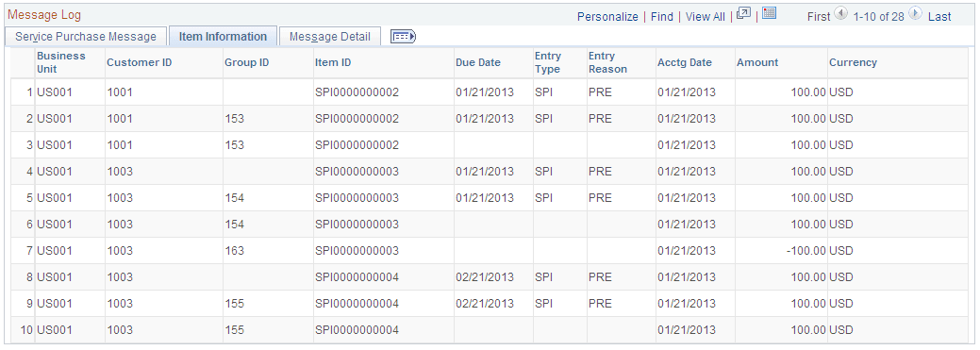Click Item ID SPI0000000003 in row 7
This screenshot has width=980, height=350.
pyautogui.click(x=357, y=251)
